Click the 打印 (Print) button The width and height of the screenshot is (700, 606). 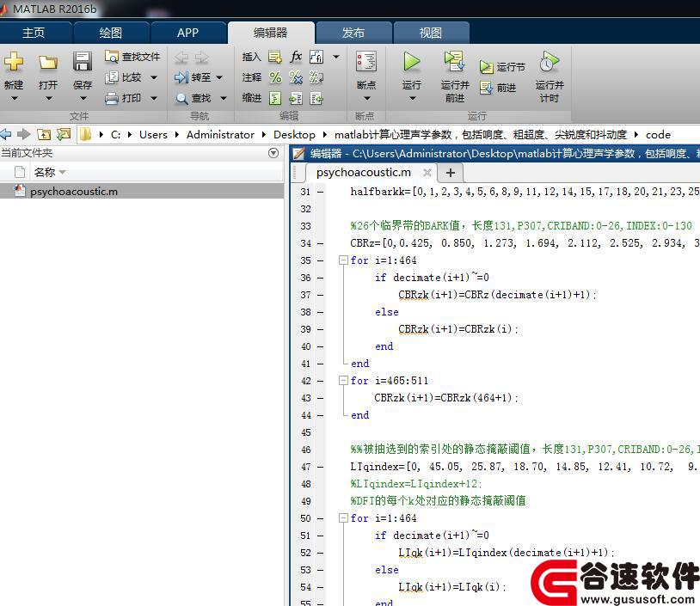point(124,98)
